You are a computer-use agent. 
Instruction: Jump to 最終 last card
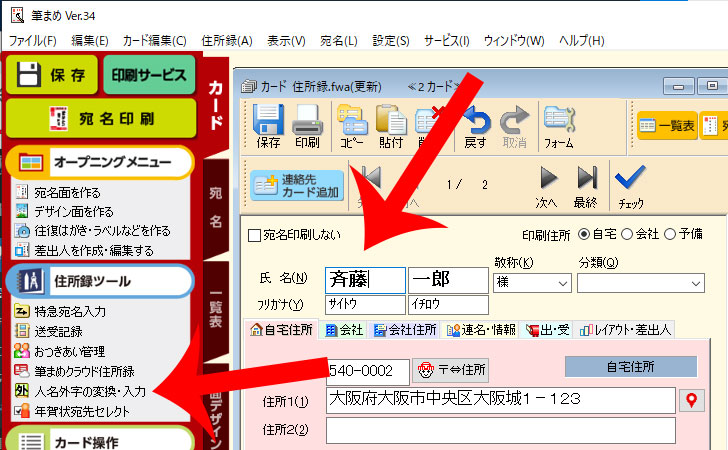click(585, 187)
